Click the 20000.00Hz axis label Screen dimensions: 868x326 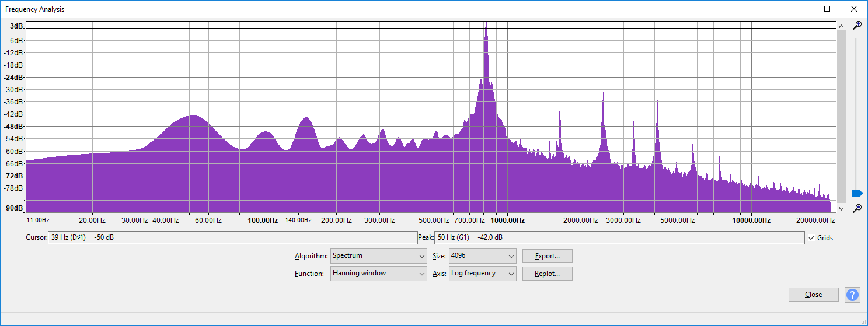point(816,220)
